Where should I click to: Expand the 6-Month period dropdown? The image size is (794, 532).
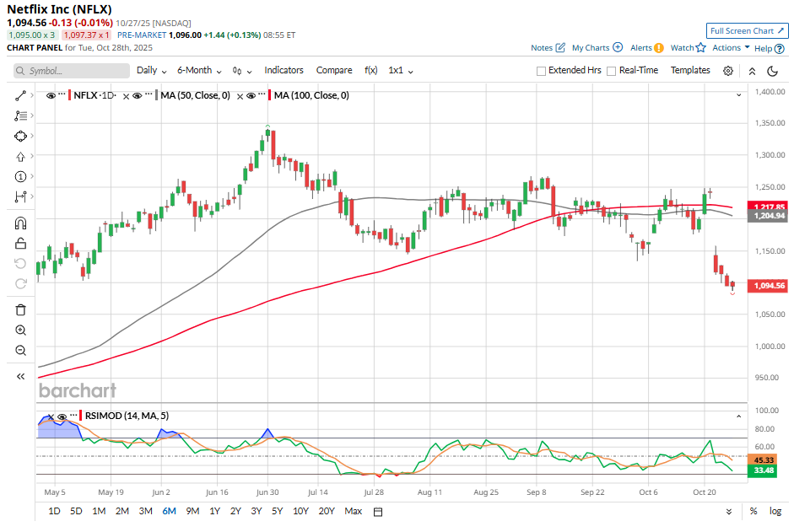point(199,71)
